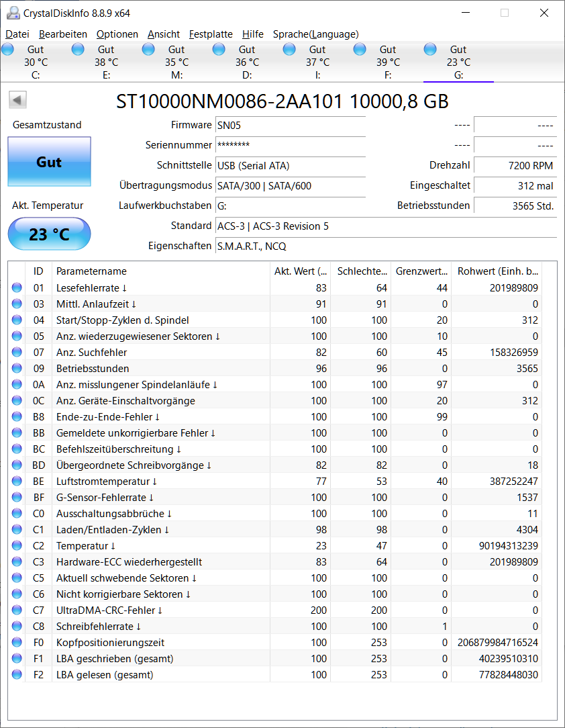565x728 pixels.
Task: Click status orb for drive D:
Action: 219,49
